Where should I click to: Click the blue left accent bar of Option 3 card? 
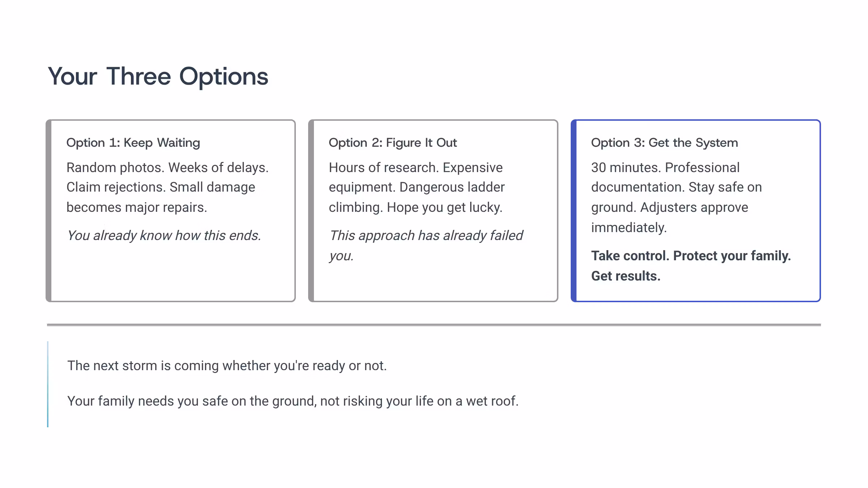pyautogui.click(x=574, y=211)
